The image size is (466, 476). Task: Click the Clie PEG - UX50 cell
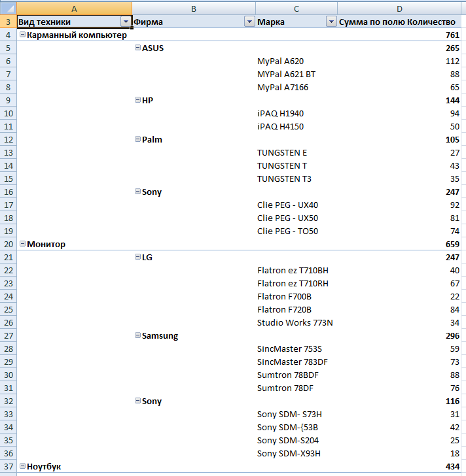[x=296, y=218]
